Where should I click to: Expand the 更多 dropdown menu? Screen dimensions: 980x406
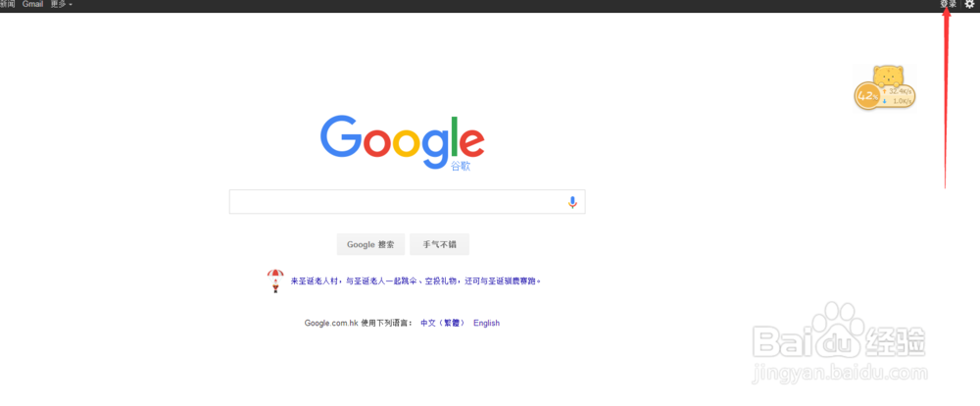point(61,4)
